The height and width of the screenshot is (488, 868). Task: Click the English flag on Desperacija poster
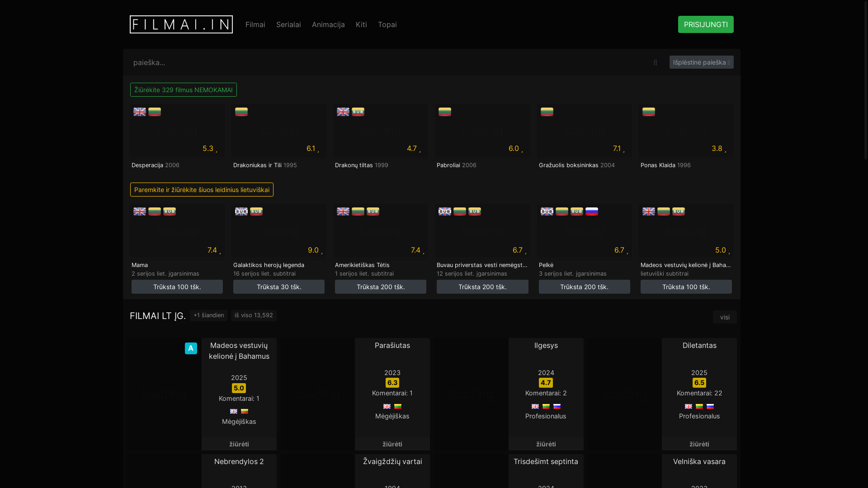point(140,112)
